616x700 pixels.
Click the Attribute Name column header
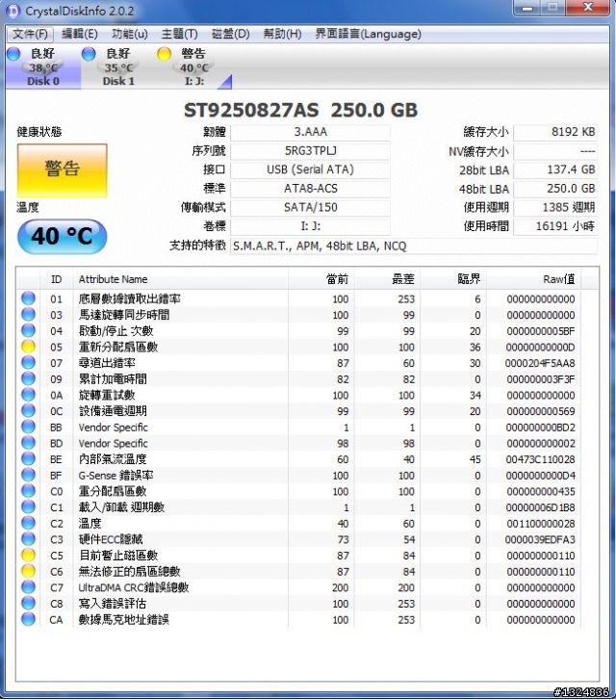click(x=180, y=279)
